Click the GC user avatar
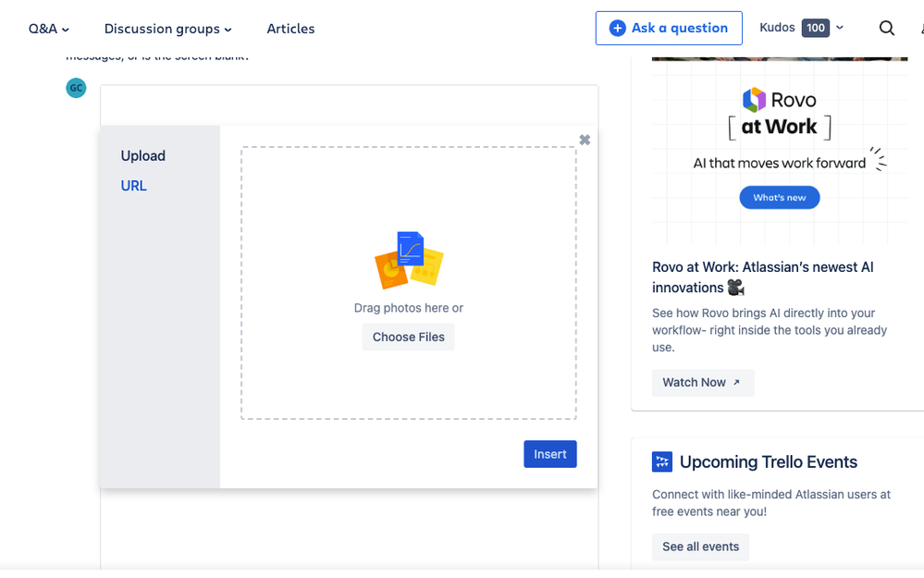The height and width of the screenshot is (578, 924). click(x=76, y=88)
